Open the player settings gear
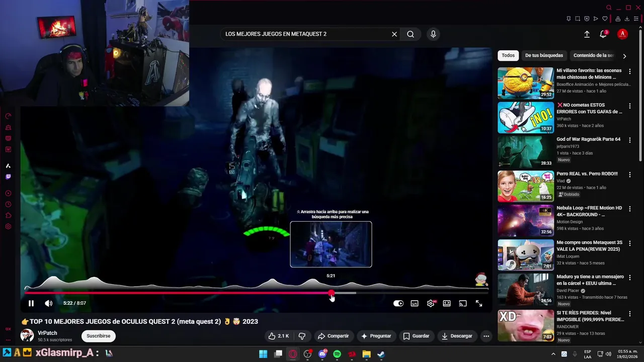 (x=431, y=303)
